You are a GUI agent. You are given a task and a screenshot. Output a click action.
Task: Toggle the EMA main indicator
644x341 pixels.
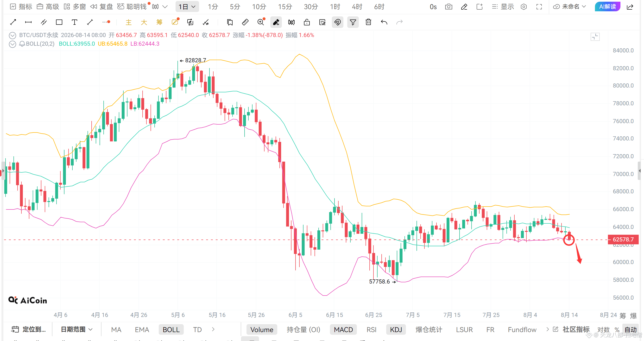142,330
